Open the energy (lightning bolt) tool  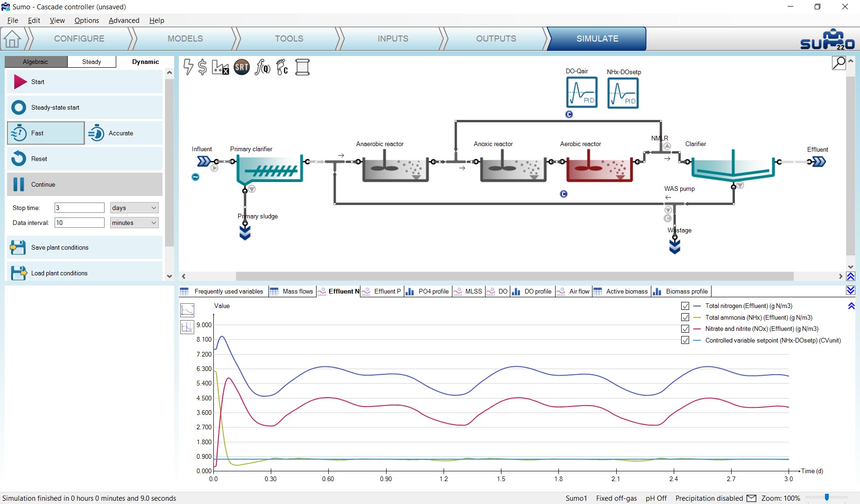(188, 67)
